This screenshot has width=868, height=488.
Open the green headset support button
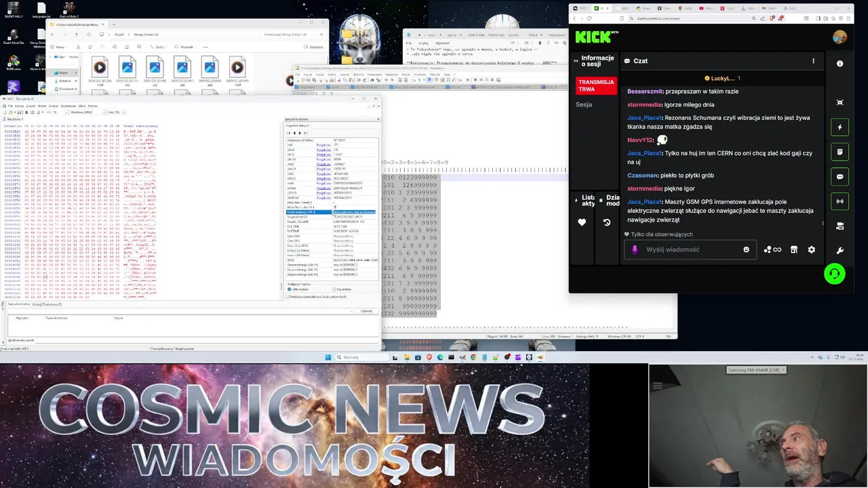834,274
